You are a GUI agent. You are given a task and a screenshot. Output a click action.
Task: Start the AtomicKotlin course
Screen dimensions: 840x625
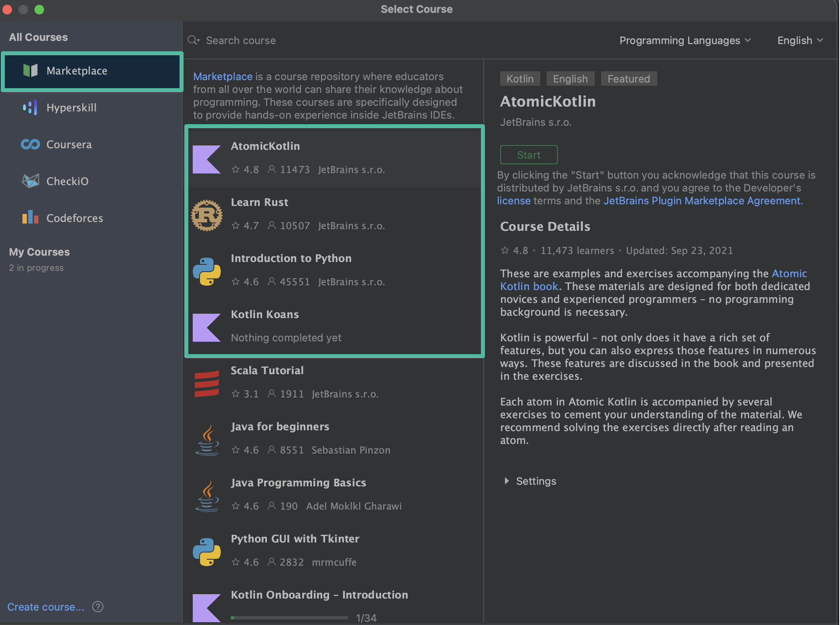click(529, 155)
